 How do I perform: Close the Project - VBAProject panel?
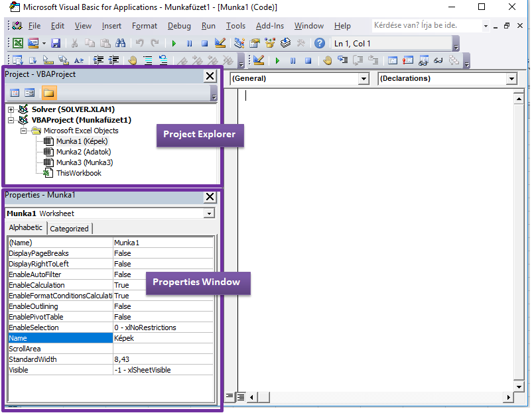210,76
